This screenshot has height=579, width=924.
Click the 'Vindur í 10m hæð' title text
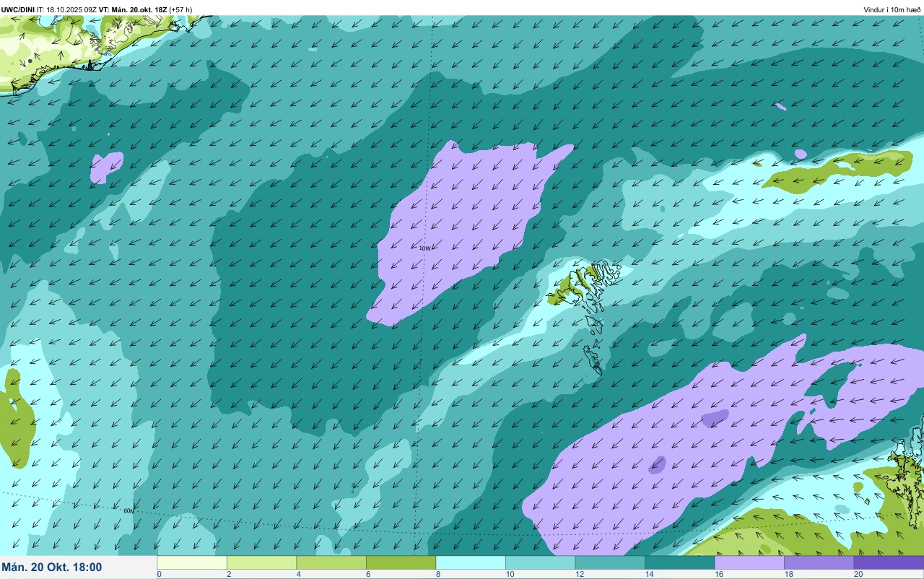click(892, 9)
